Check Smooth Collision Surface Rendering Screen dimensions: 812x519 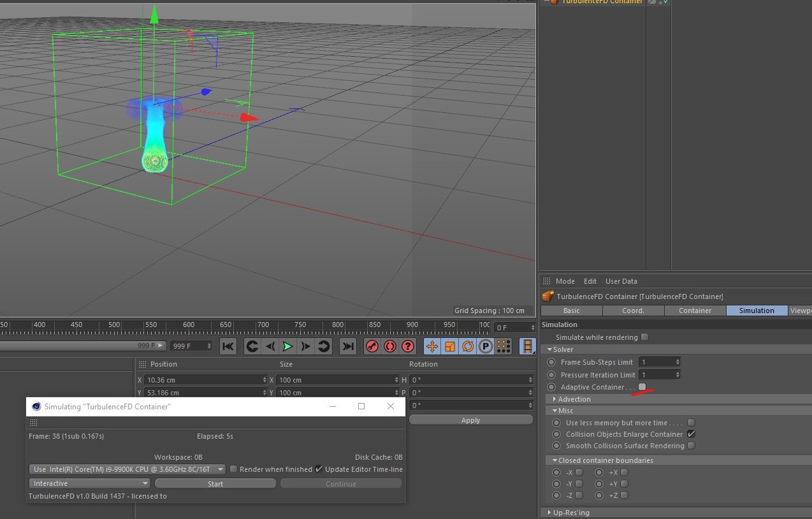(x=691, y=446)
